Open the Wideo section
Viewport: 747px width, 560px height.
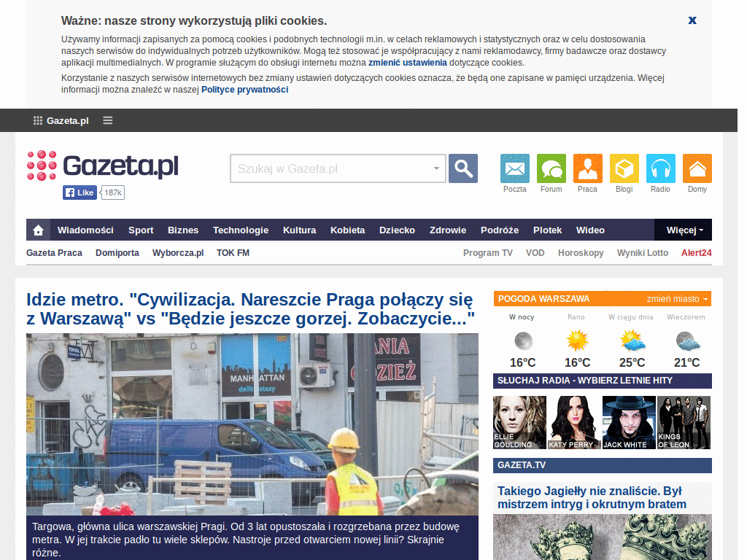(x=590, y=230)
